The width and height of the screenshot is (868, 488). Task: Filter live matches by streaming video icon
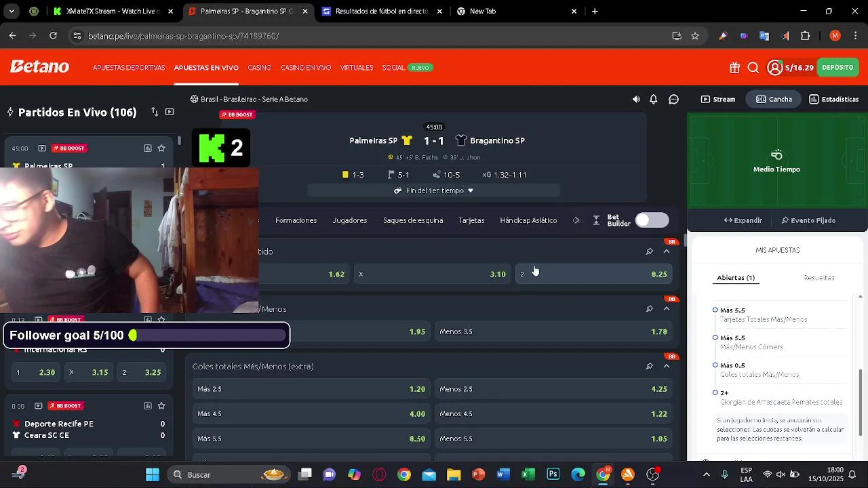click(x=170, y=112)
